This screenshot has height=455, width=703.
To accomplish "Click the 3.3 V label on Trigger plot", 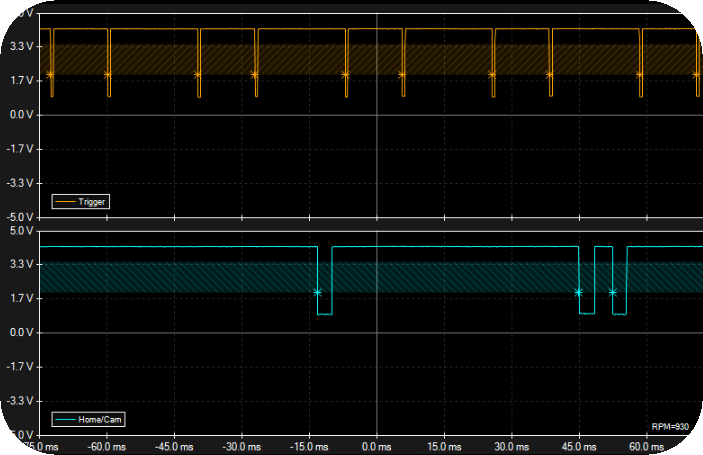I will coord(22,46).
